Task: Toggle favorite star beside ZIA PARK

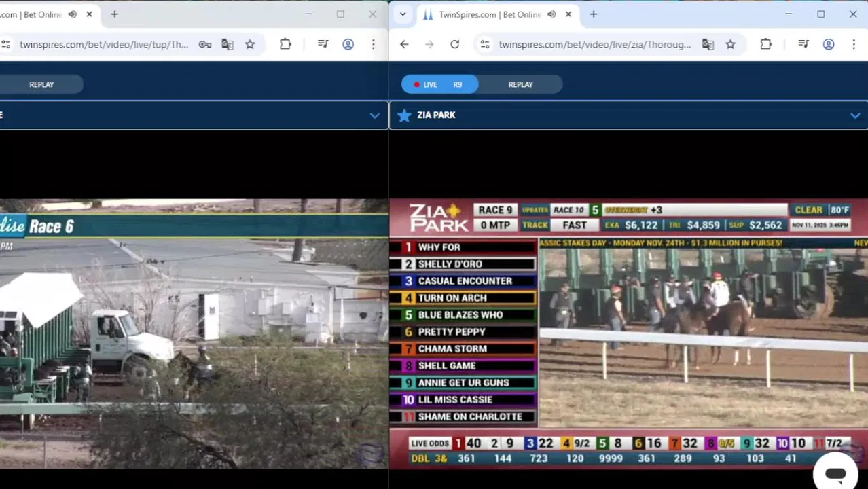Action: pyautogui.click(x=404, y=115)
